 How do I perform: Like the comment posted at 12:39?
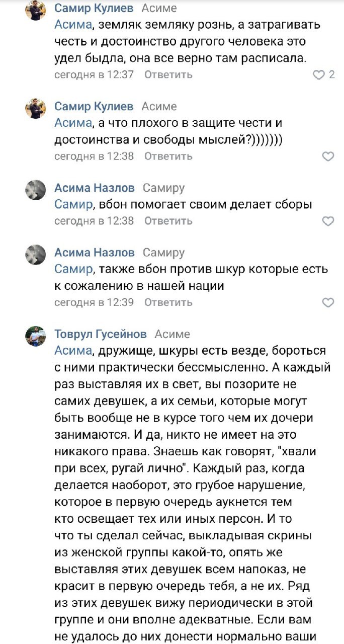(328, 302)
